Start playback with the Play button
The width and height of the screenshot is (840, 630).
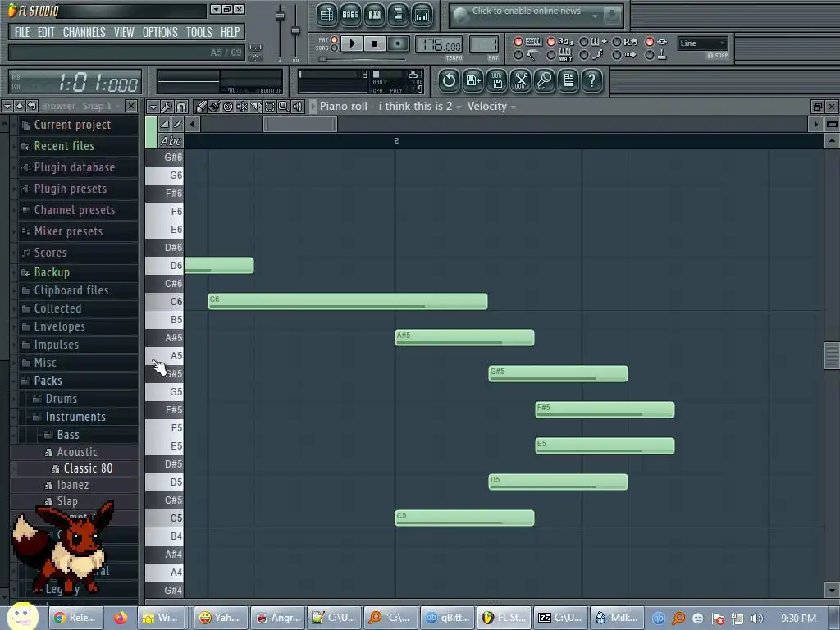[x=351, y=44]
